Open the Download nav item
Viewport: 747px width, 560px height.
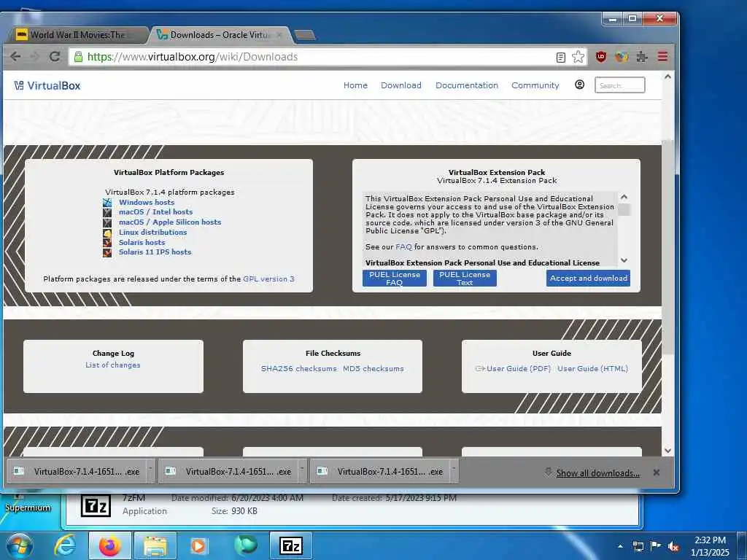[401, 85]
